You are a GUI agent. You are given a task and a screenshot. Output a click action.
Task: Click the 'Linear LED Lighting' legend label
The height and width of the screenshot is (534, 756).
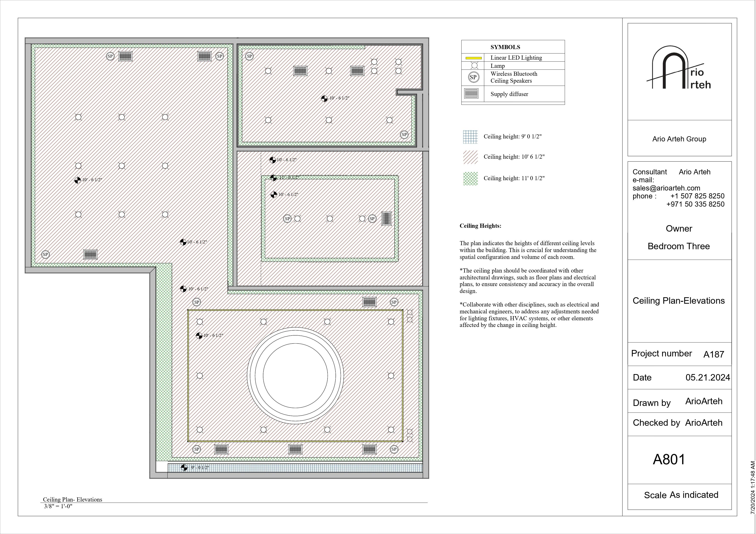coord(516,58)
